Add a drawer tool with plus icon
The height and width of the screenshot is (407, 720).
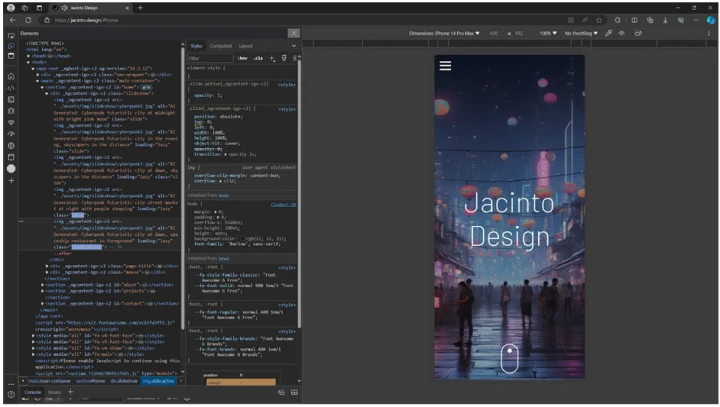click(x=70, y=392)
